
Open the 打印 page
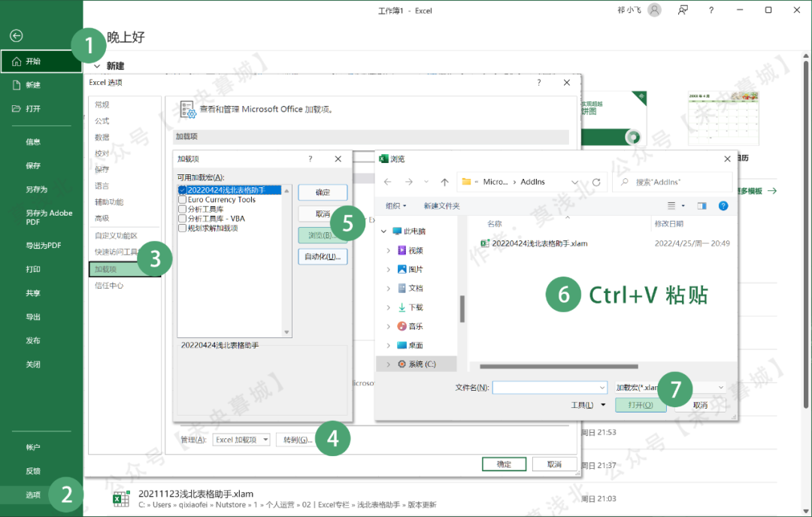pos(33,269)
